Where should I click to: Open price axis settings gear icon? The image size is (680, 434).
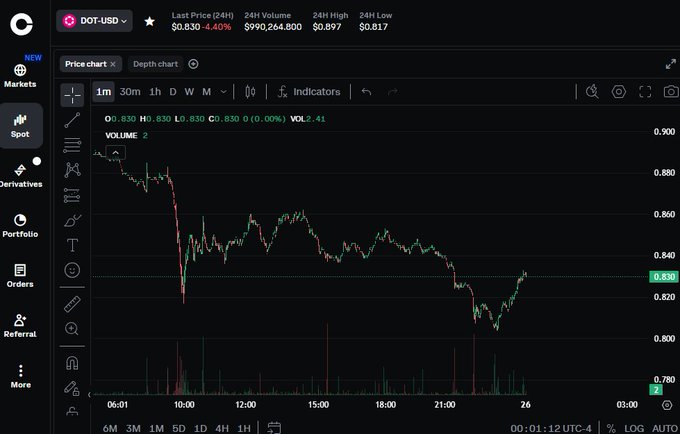tap(667, 405)
